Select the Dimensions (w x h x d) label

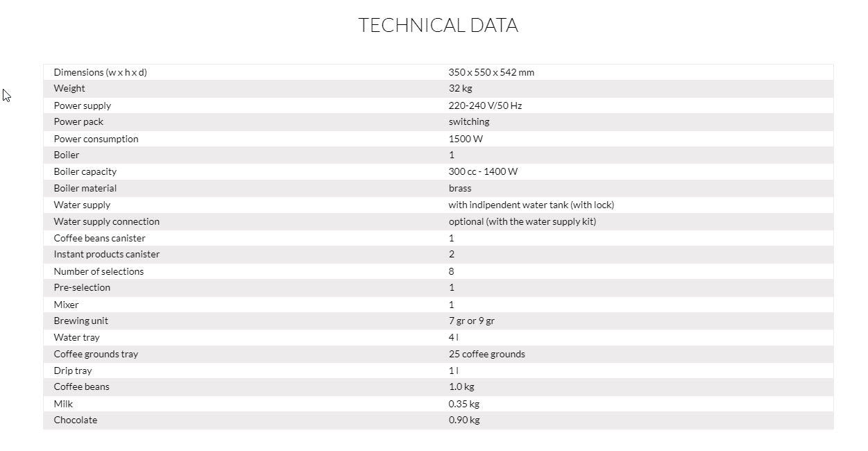click(100, 72)
